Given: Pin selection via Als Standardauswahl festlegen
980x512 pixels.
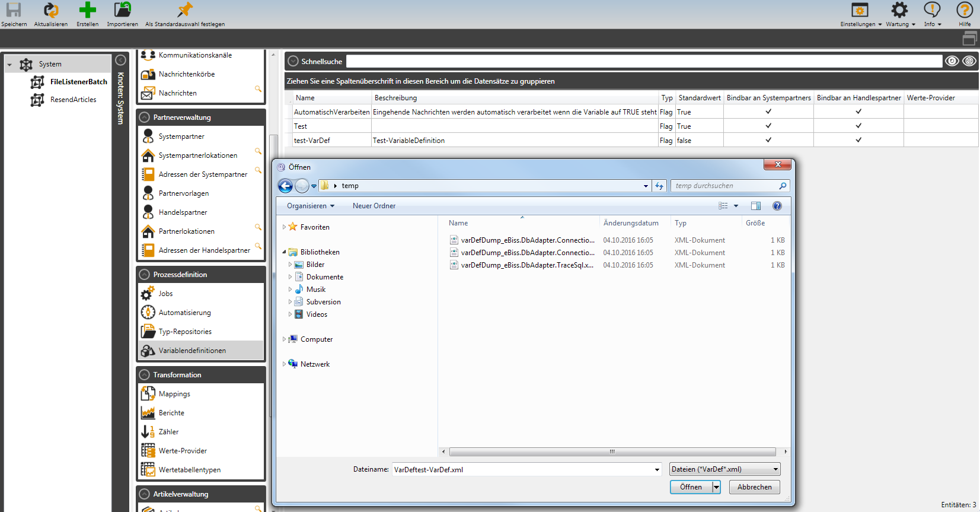Looking at the screenshot, I should tap(185, 10).
